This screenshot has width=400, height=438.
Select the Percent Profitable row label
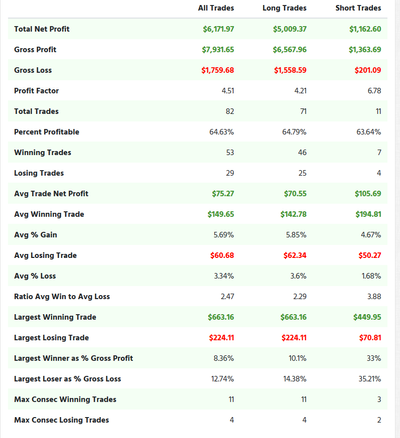coord(47,132)
